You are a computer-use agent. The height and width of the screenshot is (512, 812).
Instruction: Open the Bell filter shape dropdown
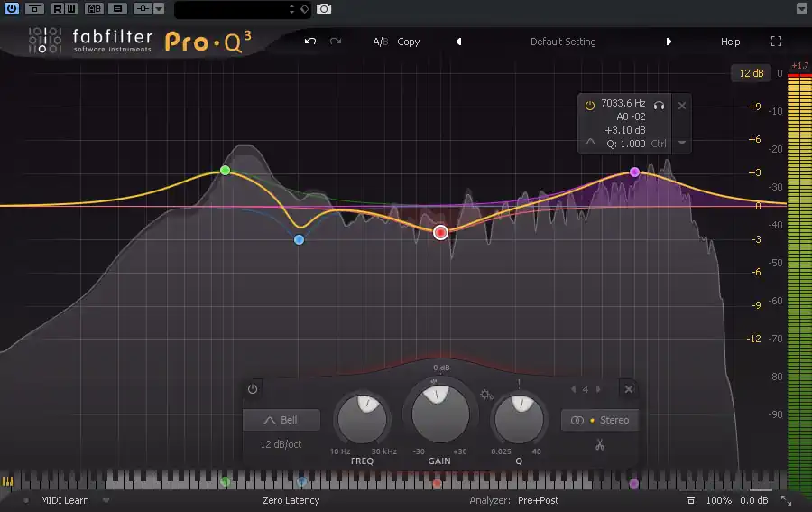click(281, 420)
